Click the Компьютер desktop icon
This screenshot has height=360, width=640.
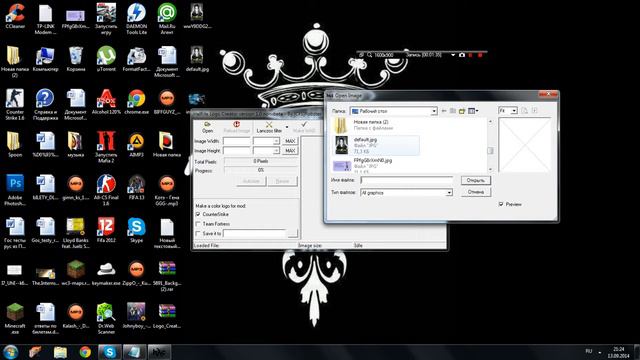point(45,59)
